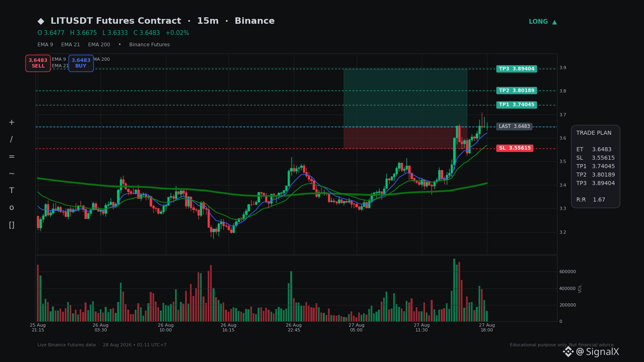Select the square brackets rectangle tool

tap(12, 225)
